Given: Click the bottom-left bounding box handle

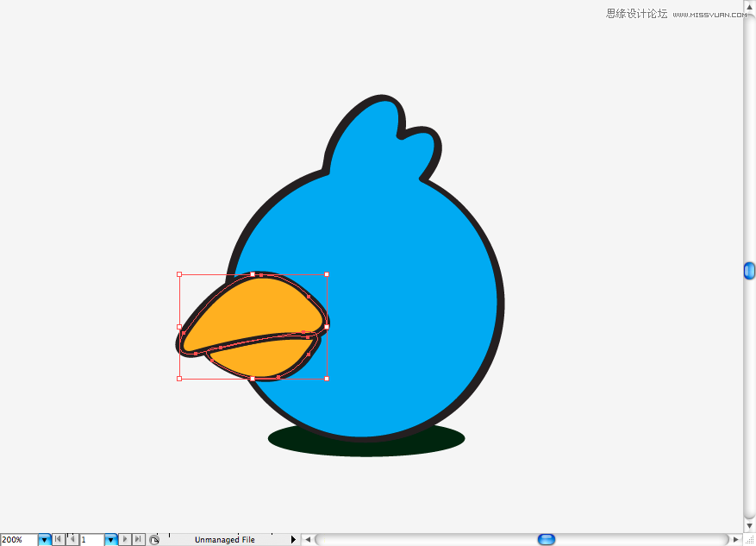Looking at the screenshot, I should [179, 380].
